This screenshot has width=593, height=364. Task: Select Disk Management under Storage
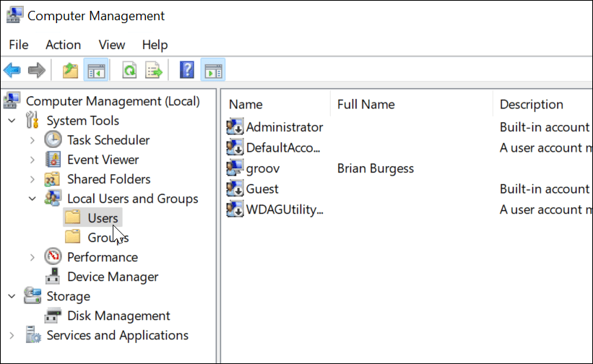118,316
